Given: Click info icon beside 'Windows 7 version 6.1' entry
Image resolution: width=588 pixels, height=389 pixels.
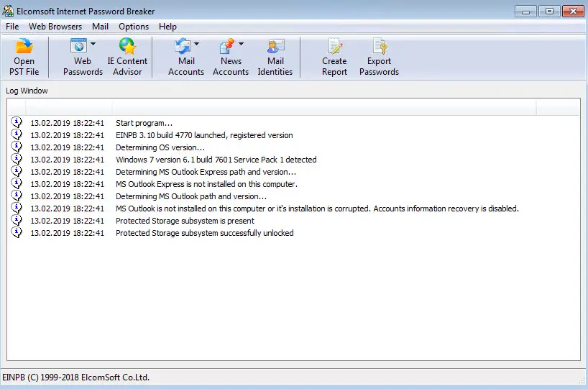Looking at the screenshot, I should pyautogui.click(x=17, y=160).
